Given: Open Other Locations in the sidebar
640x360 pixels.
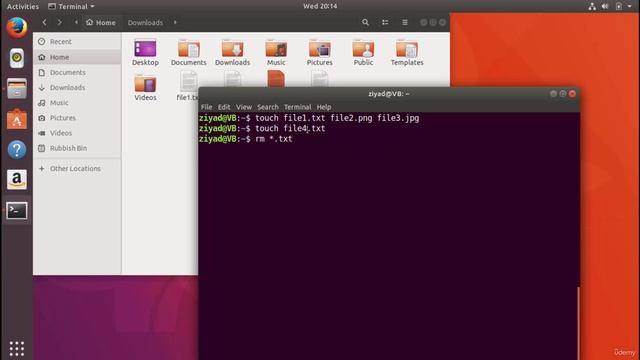Looking at the screenshot, I should point(77,168).
